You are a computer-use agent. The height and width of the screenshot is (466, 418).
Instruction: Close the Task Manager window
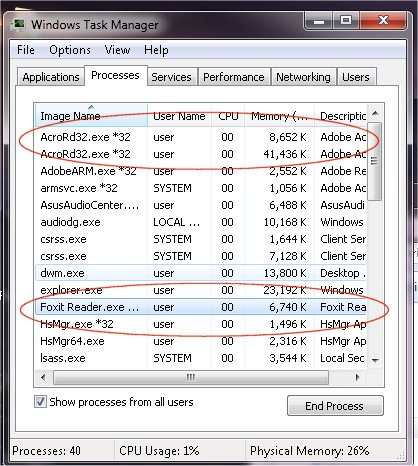tap(383, 21)
